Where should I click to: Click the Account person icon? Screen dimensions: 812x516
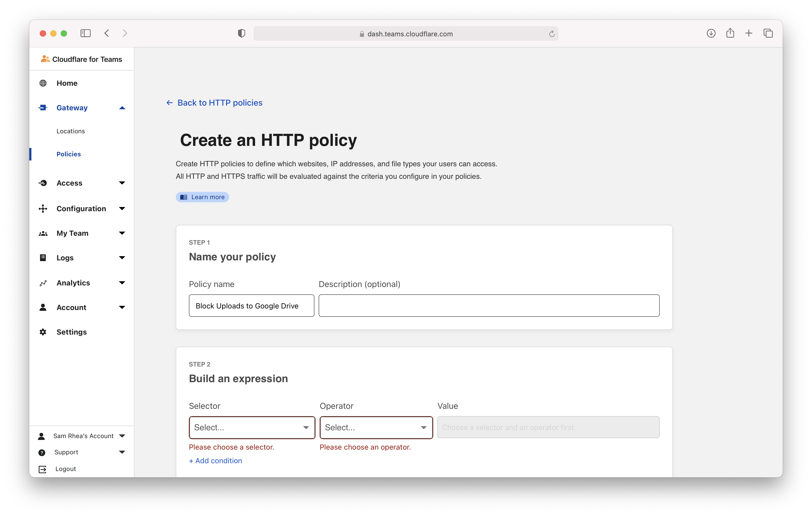click(43, 307)
